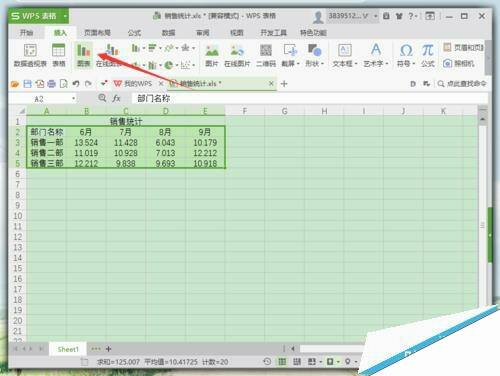Insert a 二维码 QR code

pos(266,55)
